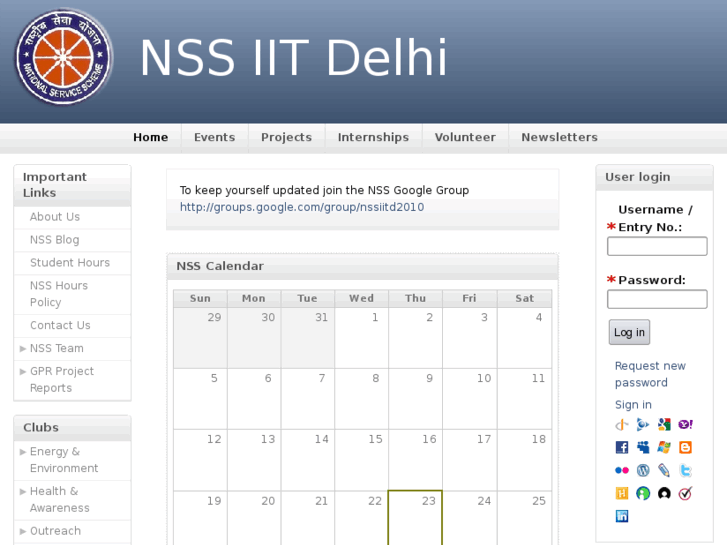Open the Request new password link
Image resolution: width=727 pixels, height=545 pixels.
pyautogui.click(x=650, y=374)
